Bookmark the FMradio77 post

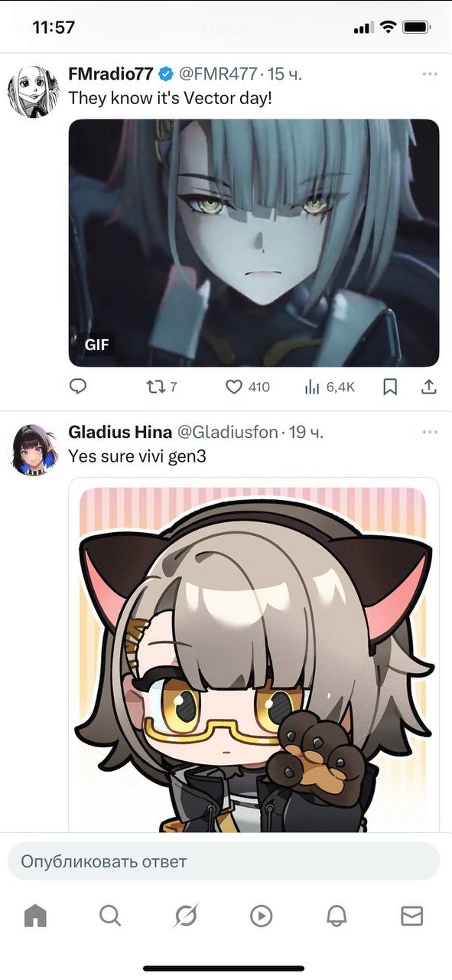[x=390, y=387]
